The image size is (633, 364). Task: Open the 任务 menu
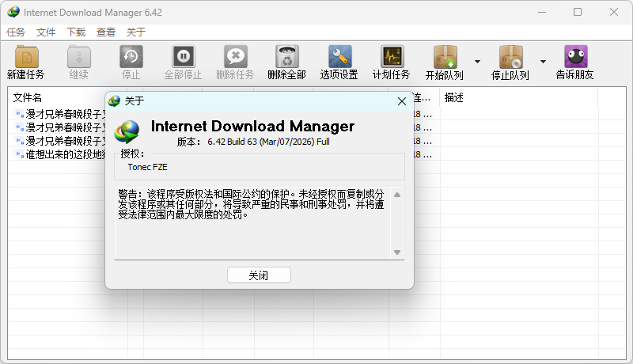click(16, 32)
